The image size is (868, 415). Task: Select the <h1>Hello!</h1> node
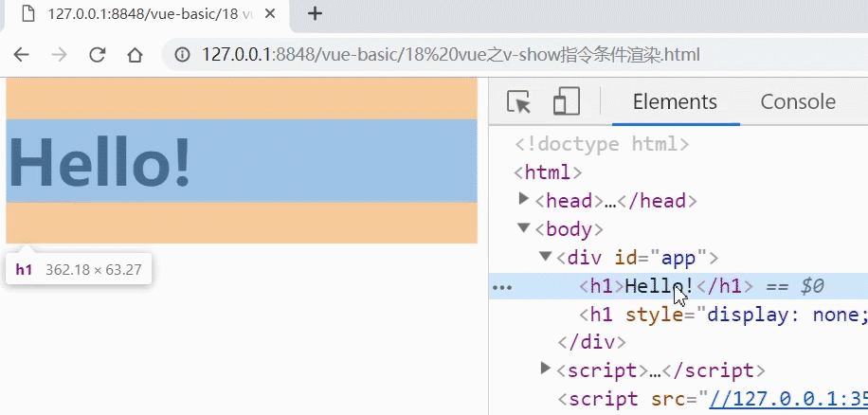coord(666,286)
